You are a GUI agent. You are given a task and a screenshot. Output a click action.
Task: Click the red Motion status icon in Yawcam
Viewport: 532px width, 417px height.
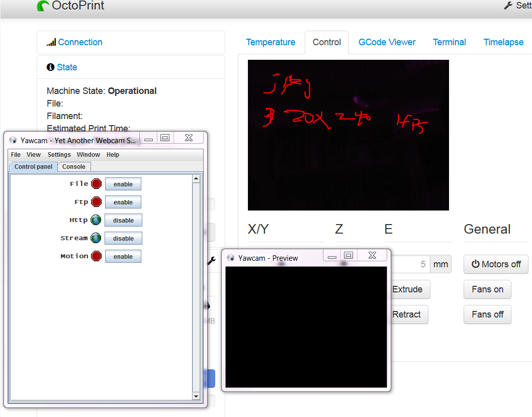(97, 256)
